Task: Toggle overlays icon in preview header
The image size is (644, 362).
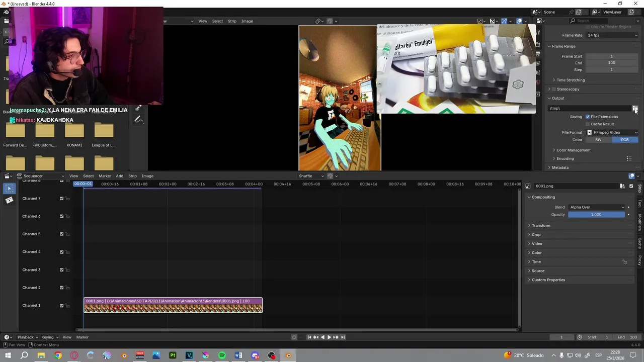Action: click(x=519, y=21)
